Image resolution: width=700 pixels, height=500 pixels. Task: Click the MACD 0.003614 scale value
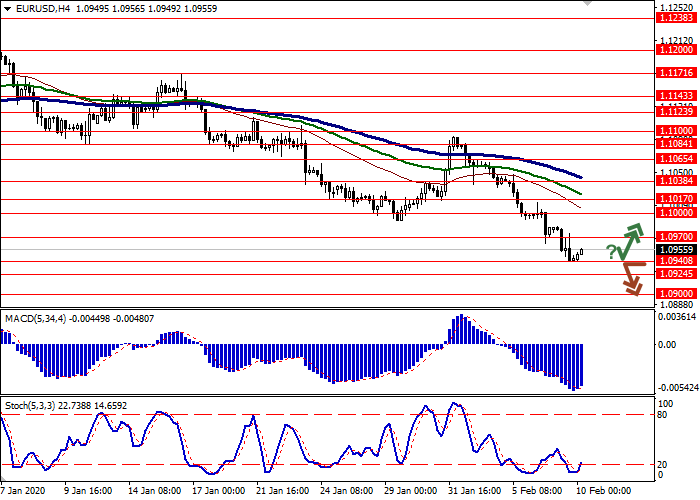point(676,317)
